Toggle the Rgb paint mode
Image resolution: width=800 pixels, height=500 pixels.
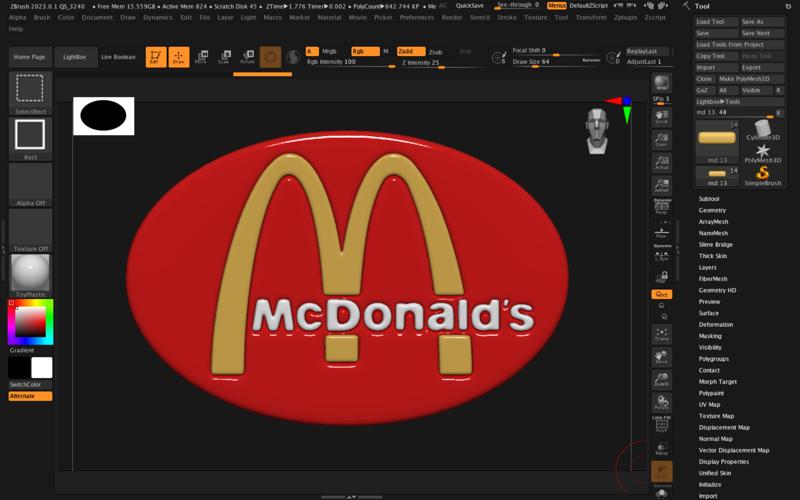pos(365,52)
